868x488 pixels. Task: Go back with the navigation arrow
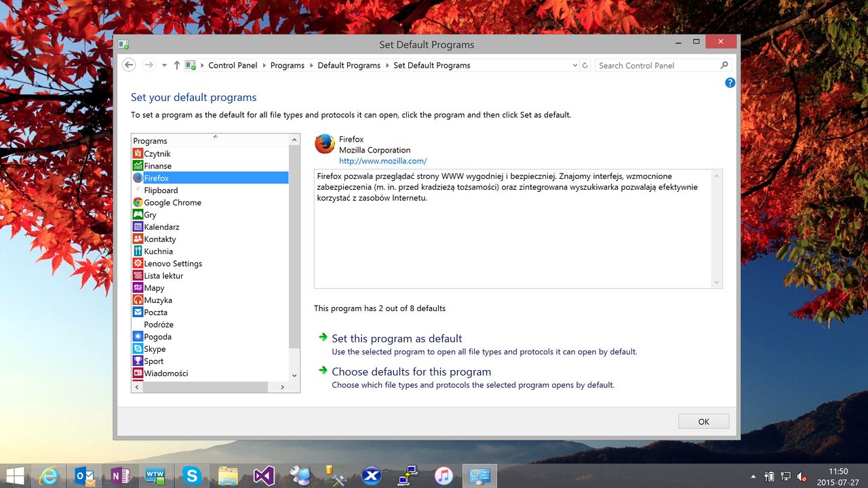[x=129, y=65]
